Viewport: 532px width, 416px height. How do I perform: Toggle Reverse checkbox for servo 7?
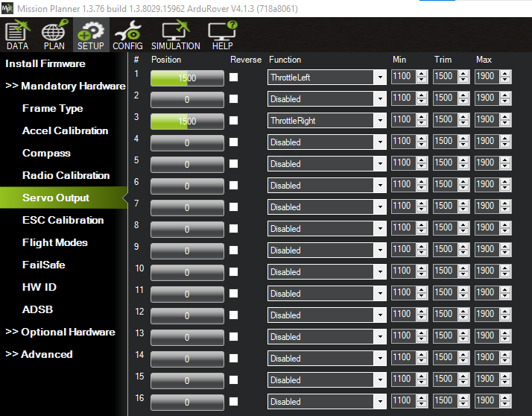click(x=233, y=207)
